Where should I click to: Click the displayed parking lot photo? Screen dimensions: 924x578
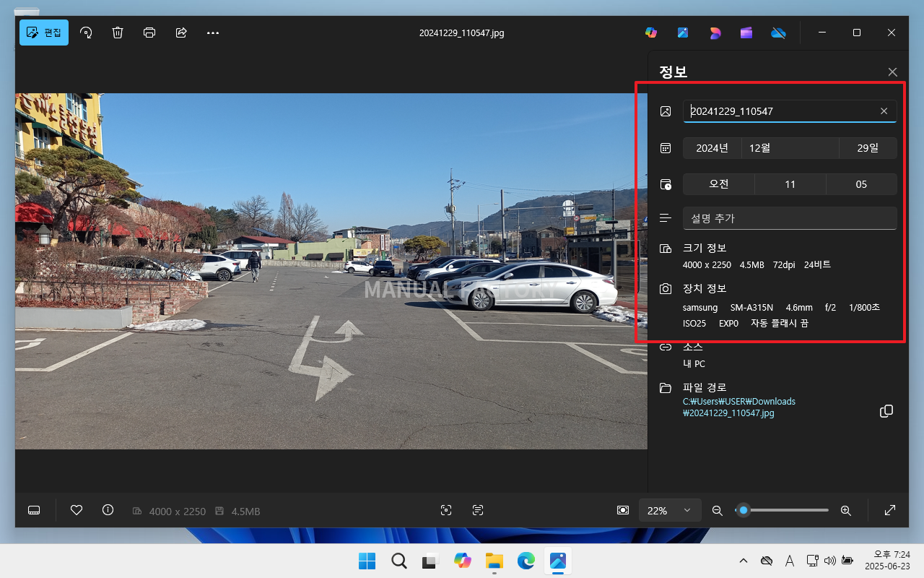click(331, 271)
